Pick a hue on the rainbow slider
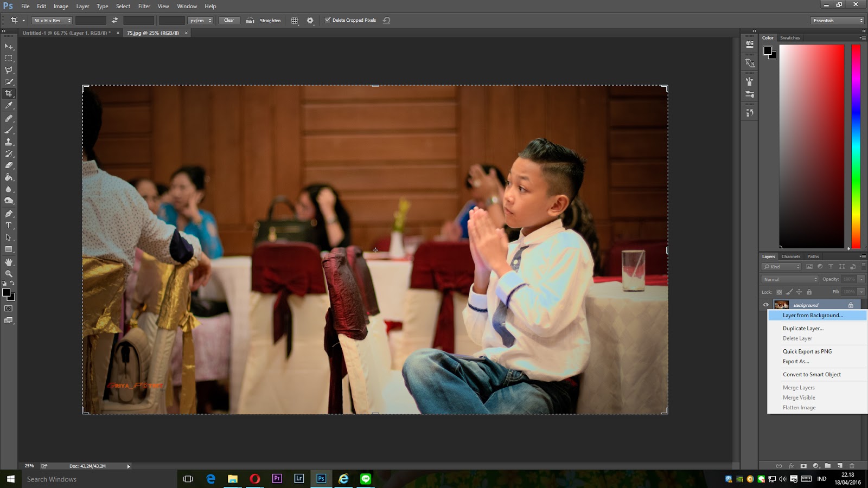Viewport: 868px width, 488px height. (856, 146)
